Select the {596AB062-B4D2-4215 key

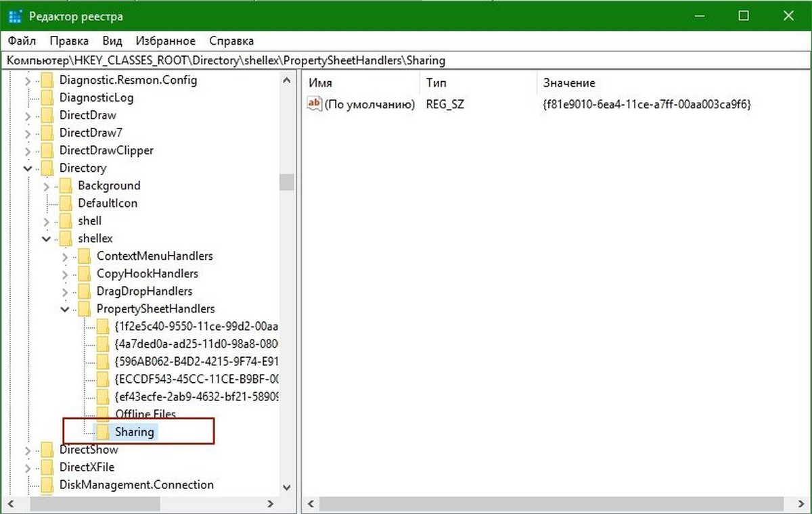196,361
